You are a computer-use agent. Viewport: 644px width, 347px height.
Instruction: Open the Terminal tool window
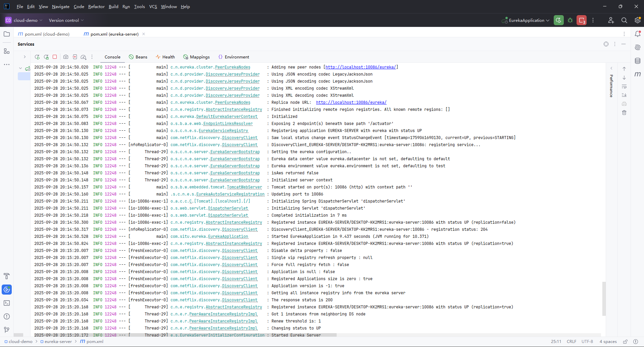click(7, 303)
